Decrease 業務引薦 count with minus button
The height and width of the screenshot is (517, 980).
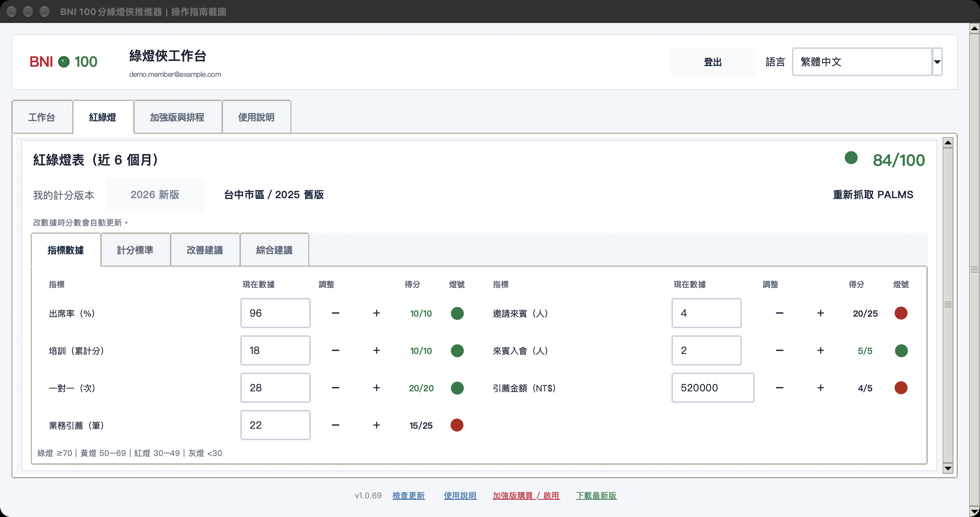(335, 425)
